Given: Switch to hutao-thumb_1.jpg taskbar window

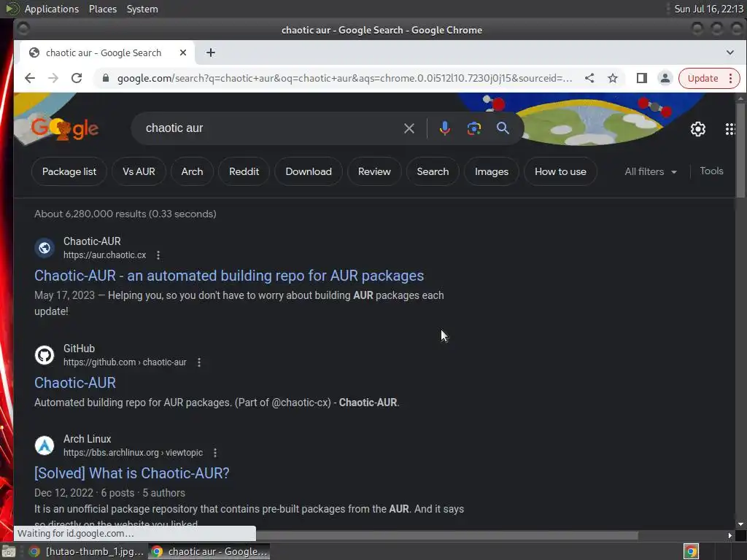Looking at the screenshot, I should click(86, 551).
